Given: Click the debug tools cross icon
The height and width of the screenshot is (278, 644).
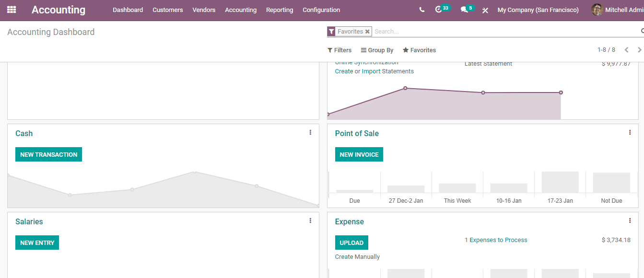Looking at the screenshot, I should click(485, 10).
